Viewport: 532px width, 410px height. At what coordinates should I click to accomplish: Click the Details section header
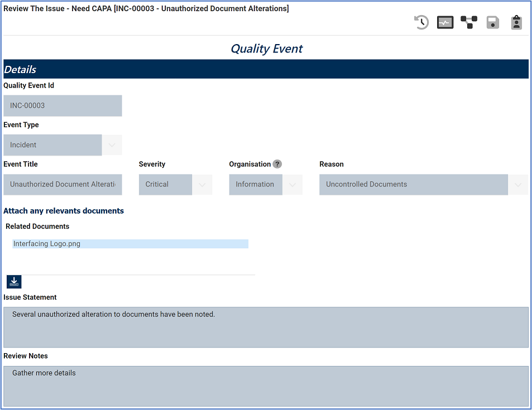[x=266, y=69]
